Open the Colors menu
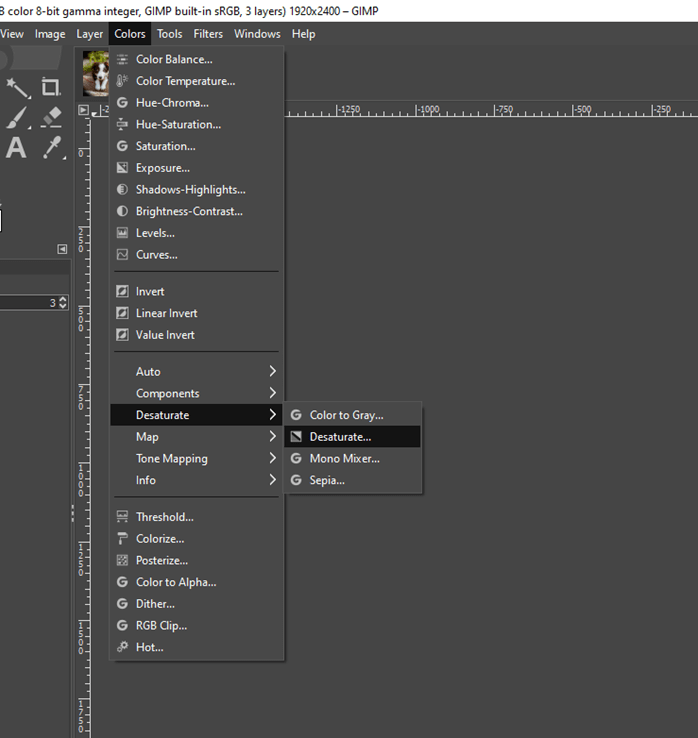 [130, 34]
